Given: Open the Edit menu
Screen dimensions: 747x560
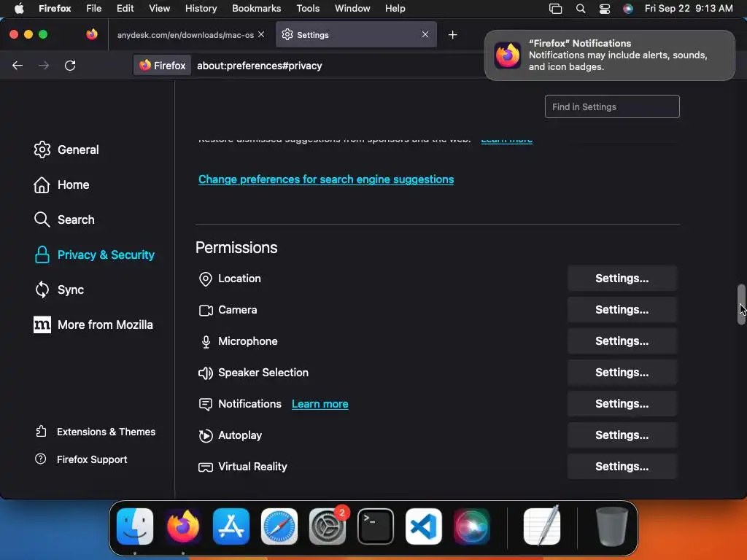Looking at the screenshot, I should pos(125,9).
